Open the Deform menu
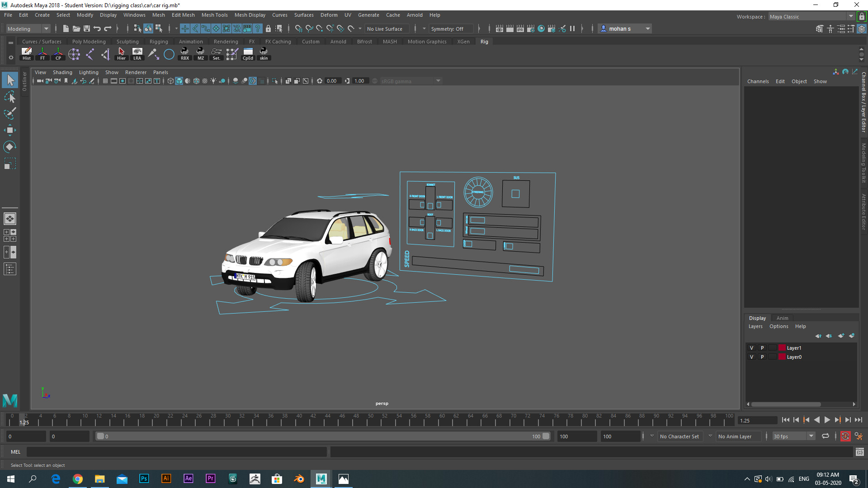 329,15
